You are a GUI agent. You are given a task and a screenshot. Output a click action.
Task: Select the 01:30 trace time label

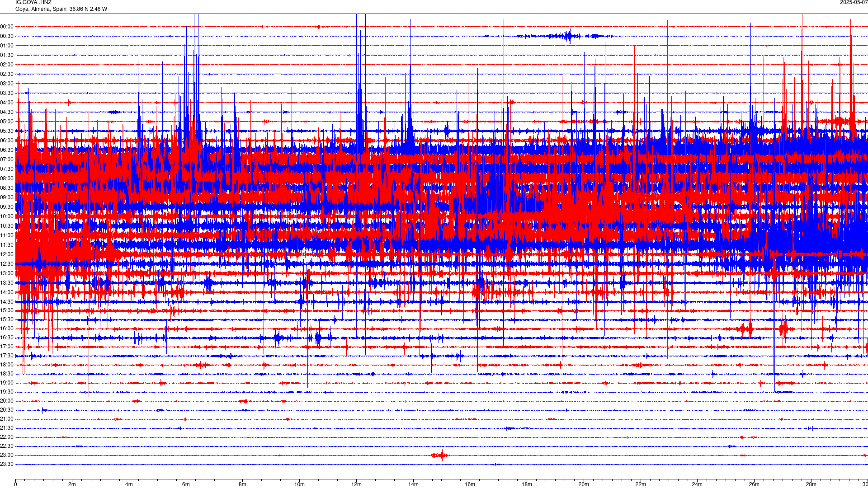7,55
